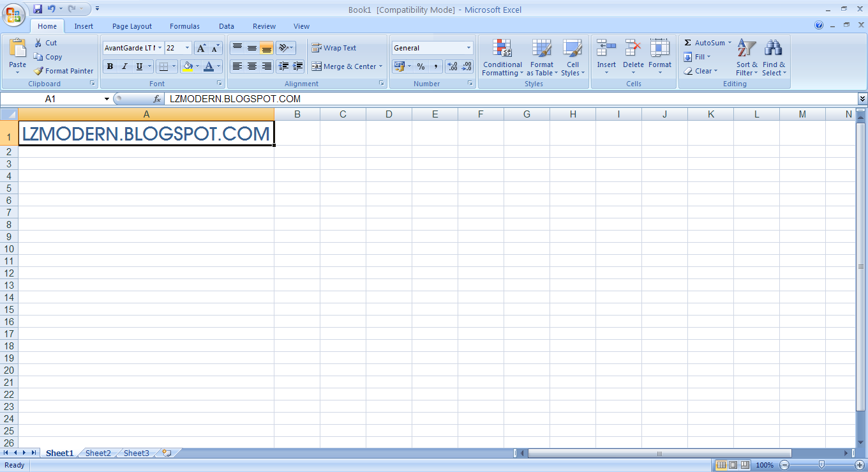868x472 pixels.
Task: Activate the Format Painter
Action: click(x=63, y=71)
